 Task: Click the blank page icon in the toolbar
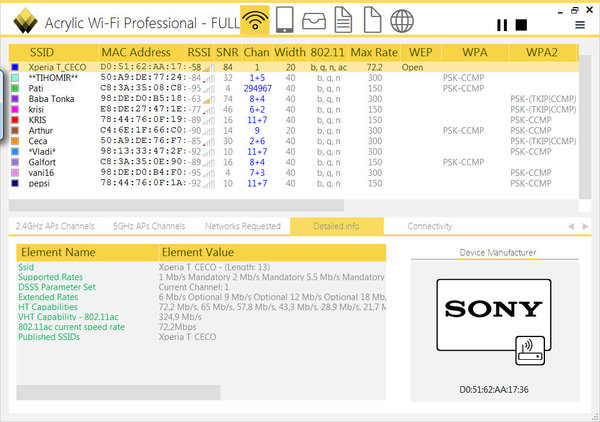[372, 20]
